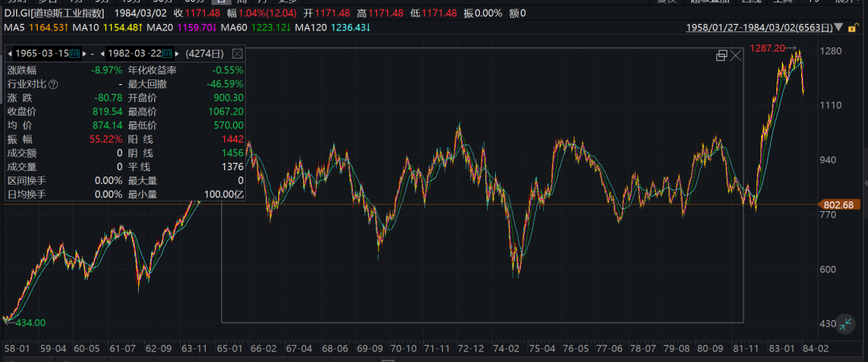
Task: Close the range selection box
Action: (735, 55)
